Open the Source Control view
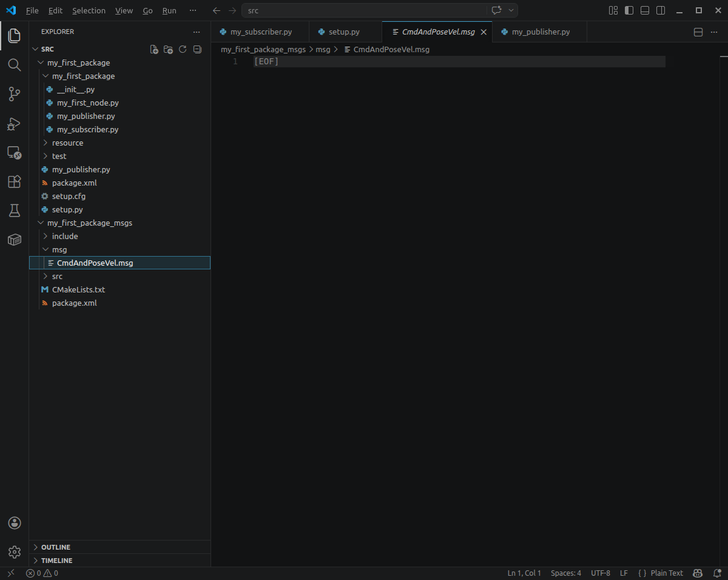 tap(14, 94)
